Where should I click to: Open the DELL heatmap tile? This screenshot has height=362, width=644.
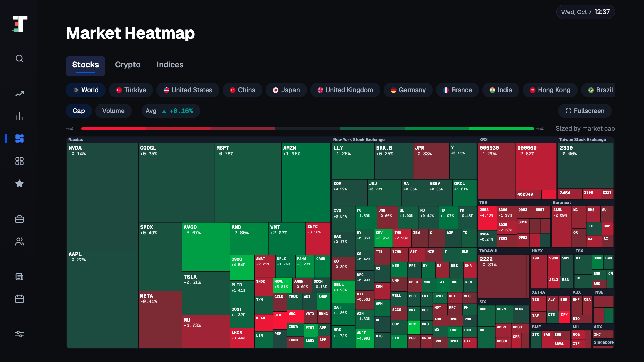pyautogui.click(x=343, y=292)
